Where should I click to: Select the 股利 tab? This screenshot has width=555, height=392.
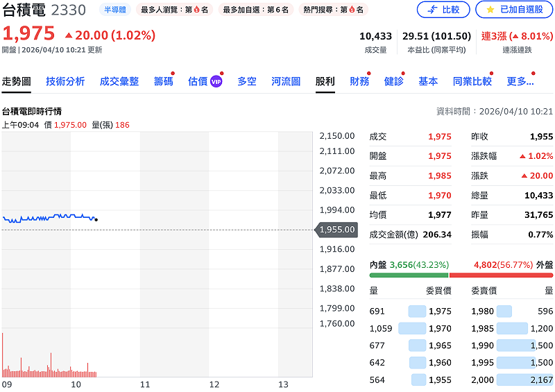[x=325, y=81]
